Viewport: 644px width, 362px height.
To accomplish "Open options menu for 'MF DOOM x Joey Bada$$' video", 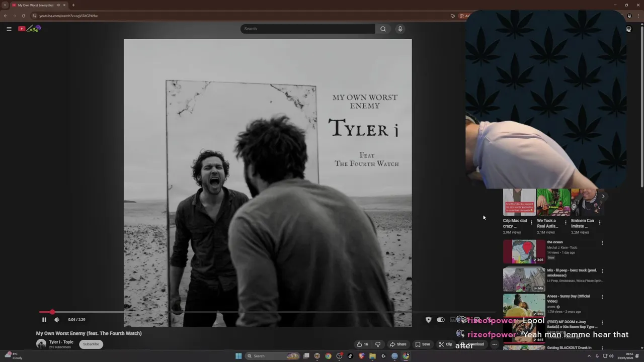I will pyautogui.click(x=602, y=323).
